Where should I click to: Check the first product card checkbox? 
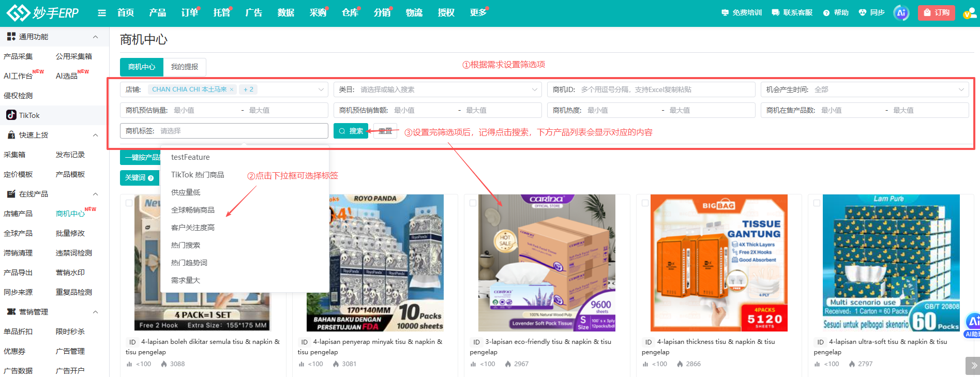129,203
